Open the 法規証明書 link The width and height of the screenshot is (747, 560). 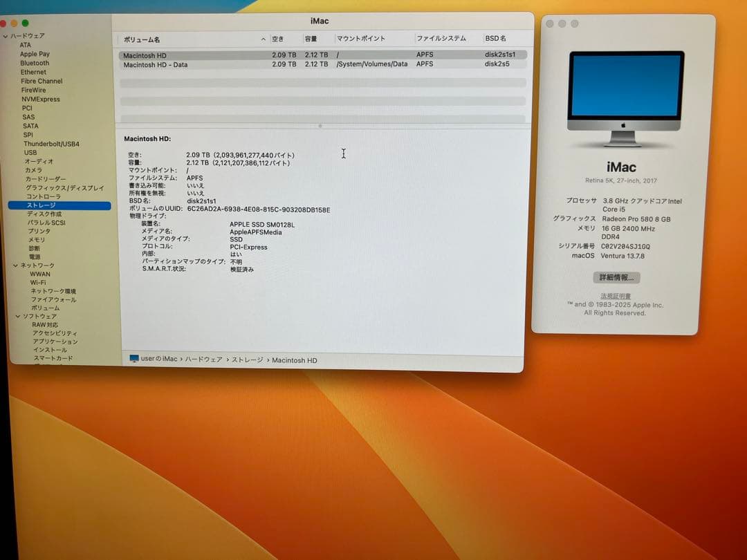click(616, 296)
